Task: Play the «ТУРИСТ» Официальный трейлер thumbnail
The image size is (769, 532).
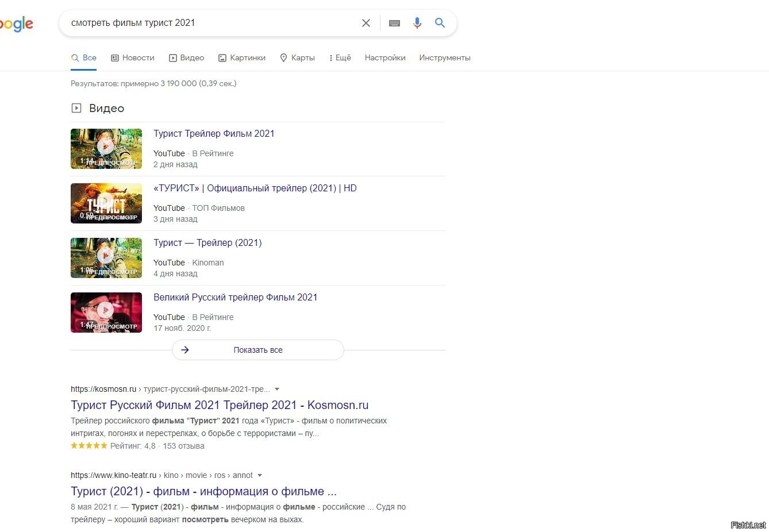Action: 106,203
